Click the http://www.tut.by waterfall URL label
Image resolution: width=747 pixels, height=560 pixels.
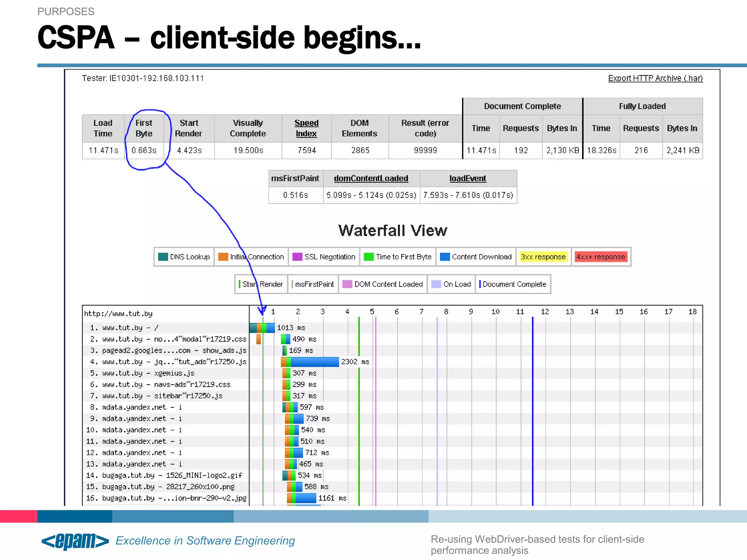pyautogui.click(x=118, y=314)
